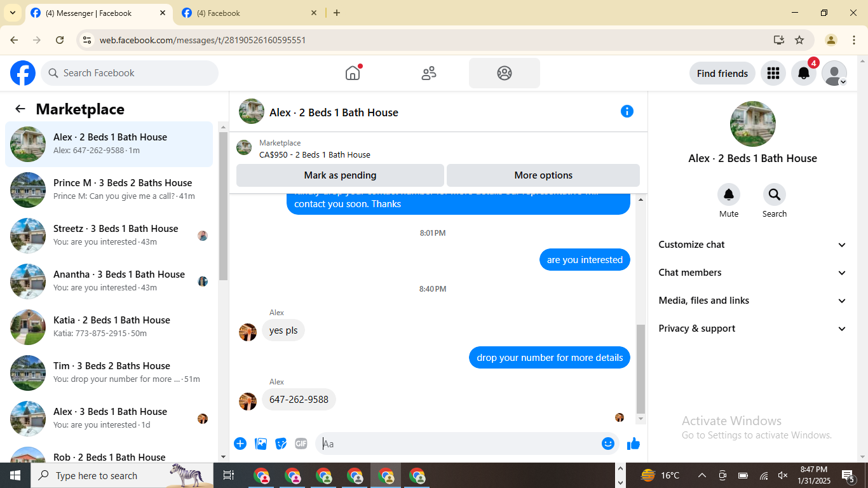The height and width of the screenshot is (488, 868).
Task: Open weather widget showing 16°C
Action: 660,475
